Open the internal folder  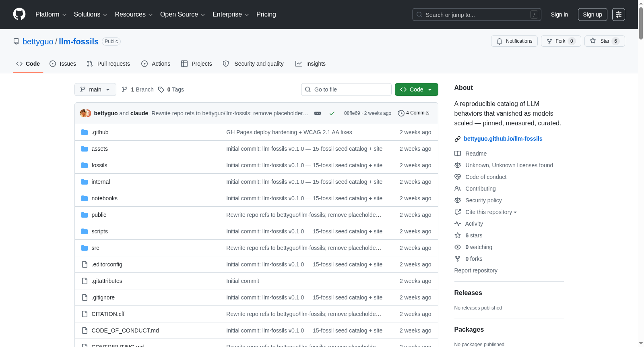(101, 182)
